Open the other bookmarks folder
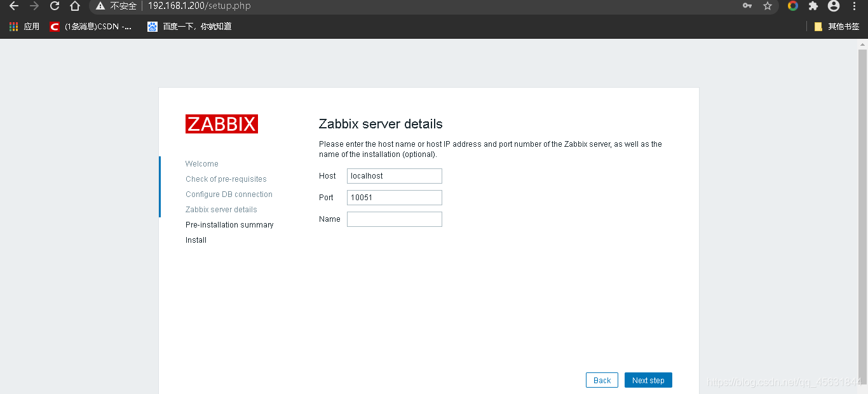This screenshot has height=394, width=868. tap(836, 27)
